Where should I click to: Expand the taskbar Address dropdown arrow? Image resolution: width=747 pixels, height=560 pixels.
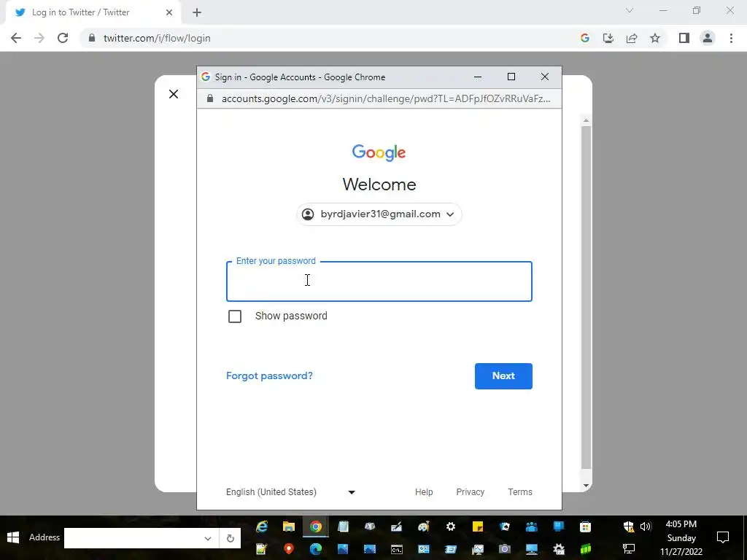click(208, 538)
